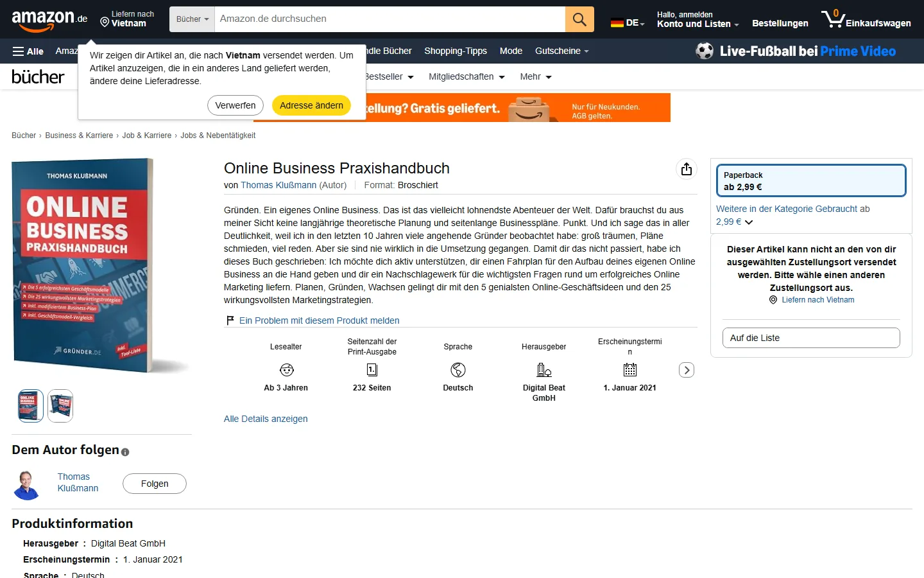Click the football icon in the Prime Video banner

tap(705, 51)
